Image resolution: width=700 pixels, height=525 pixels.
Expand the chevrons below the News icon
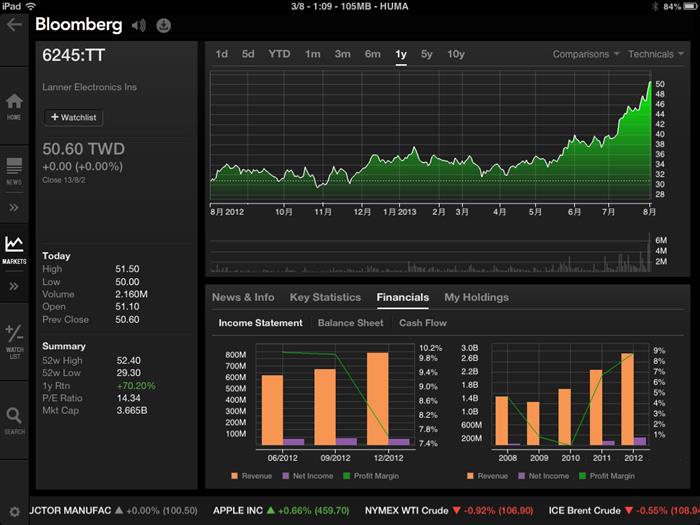14,208
